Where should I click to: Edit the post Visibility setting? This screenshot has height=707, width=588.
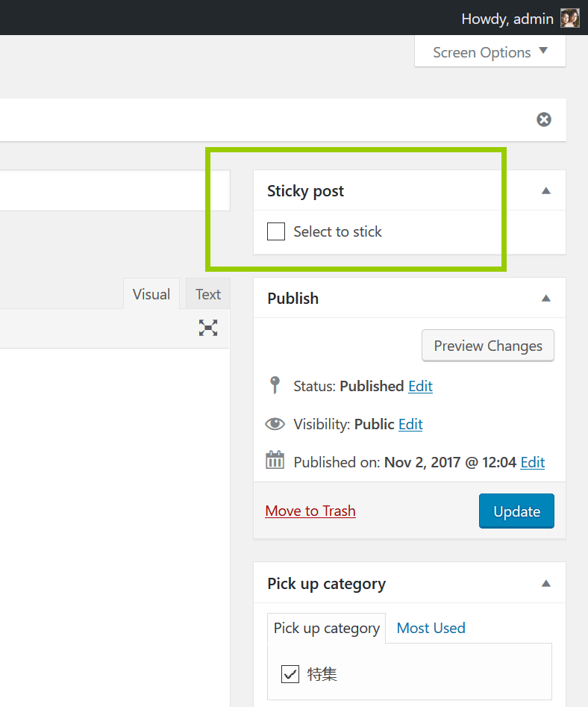pos(410,424)
